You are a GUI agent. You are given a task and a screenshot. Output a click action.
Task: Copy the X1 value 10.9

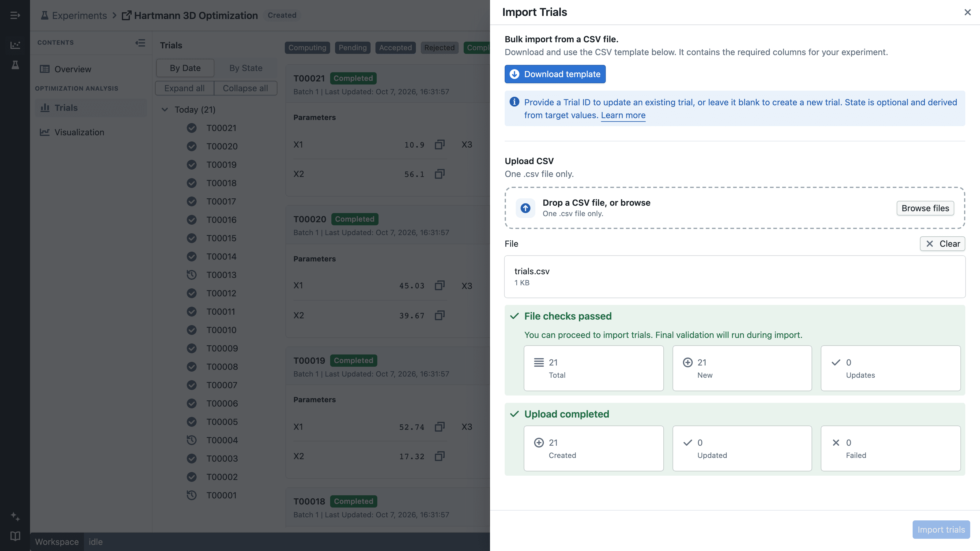click(x=440, y=144)
